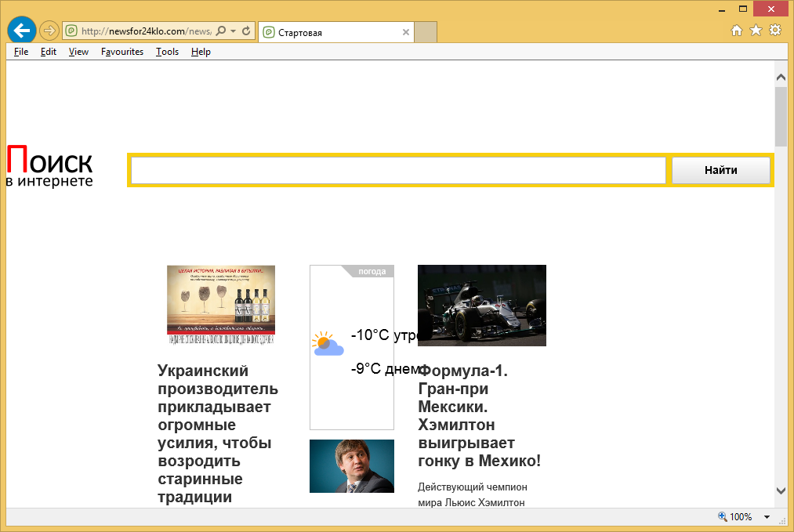
Task: Open the Формула-1 Гран-при Мексики headline
Action: pos(479,416)
